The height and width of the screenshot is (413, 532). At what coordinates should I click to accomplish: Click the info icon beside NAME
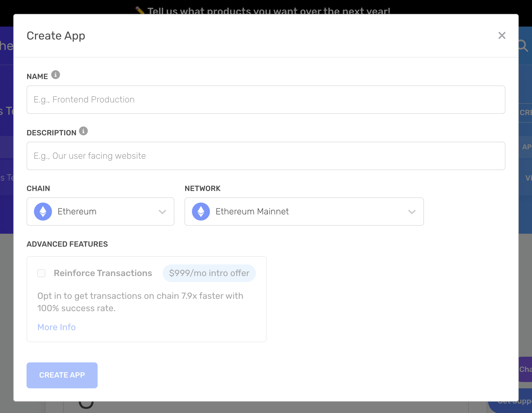56,75
